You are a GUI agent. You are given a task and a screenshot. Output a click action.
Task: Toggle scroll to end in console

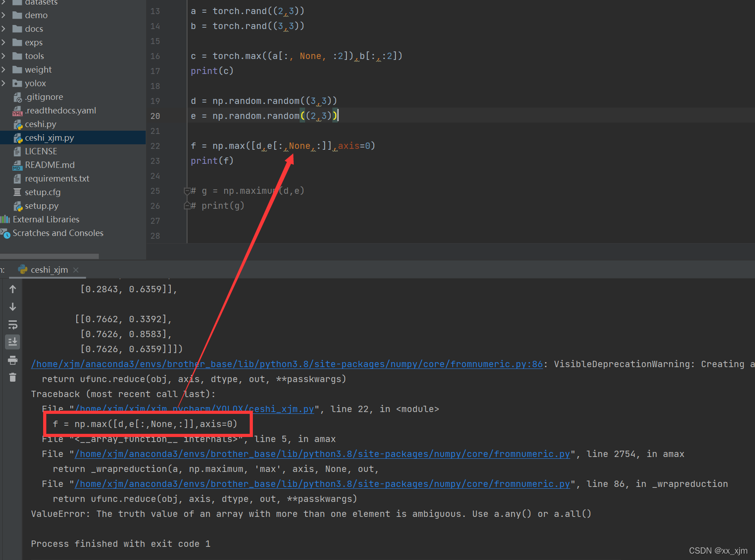[x=13, y=342]
